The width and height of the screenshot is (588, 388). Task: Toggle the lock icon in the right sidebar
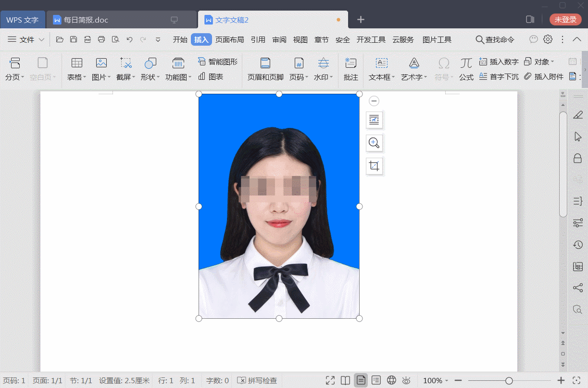[577, 158]
